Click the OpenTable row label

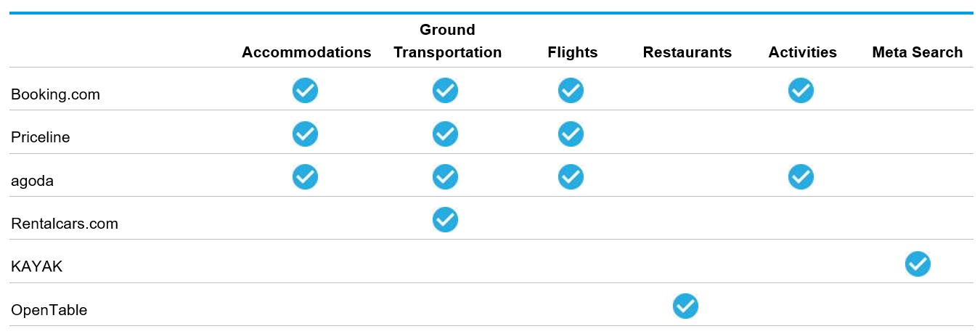49,310
